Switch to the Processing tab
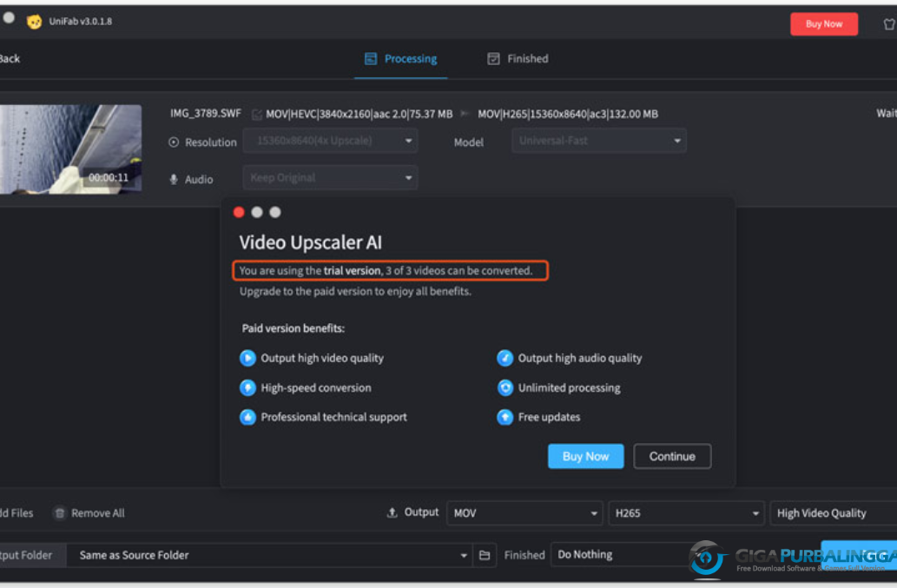The height and width of the screenshot is (588, 897). pos(400,58)
